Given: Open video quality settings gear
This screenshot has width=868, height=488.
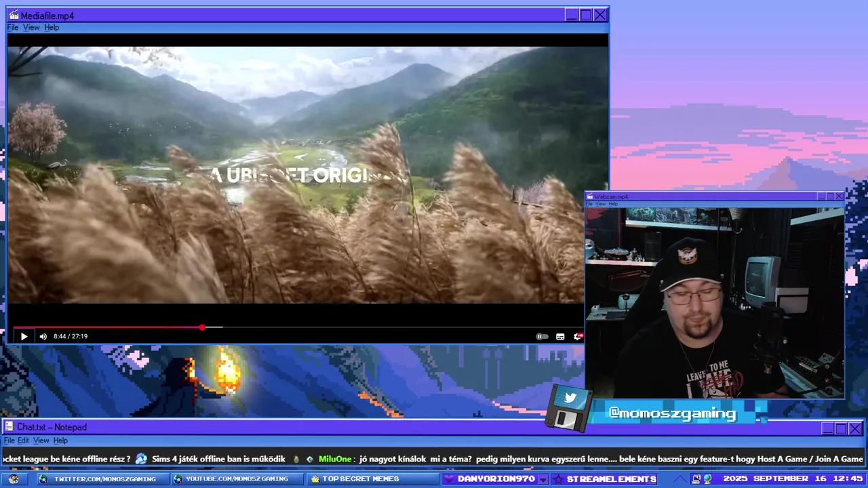Looking at the screenshot, I should click(x=578, y=336).
